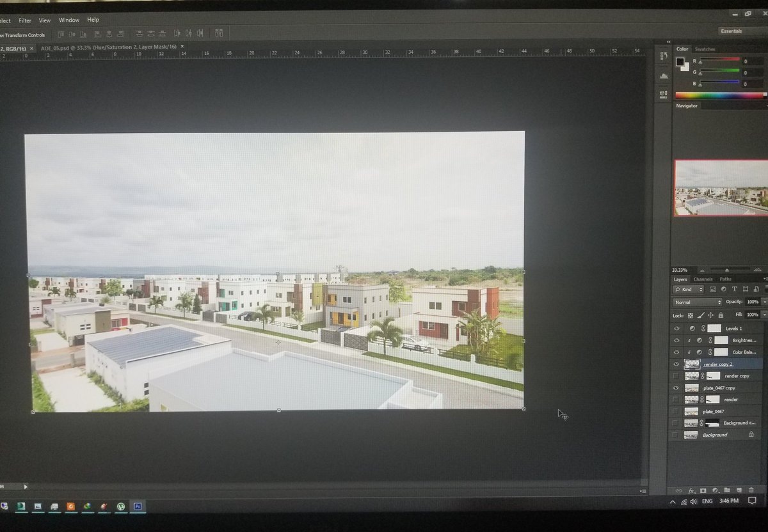
Task: Open the Histogram panel icon
Action: 663,75
